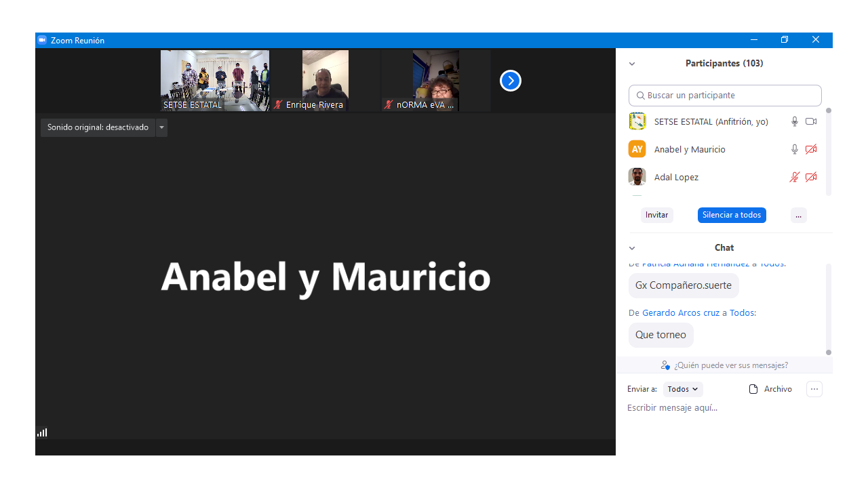
Task: Click the Participantes (103) heading
Action: tap(724, 64)
